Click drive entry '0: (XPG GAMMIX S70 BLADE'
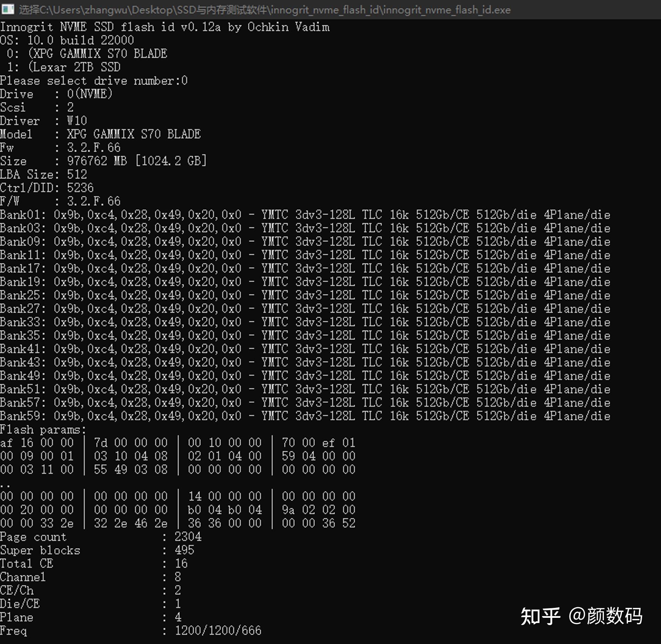The width and height of the screenshot is (661, 644). pyautogui.click(x=87, y=54)
